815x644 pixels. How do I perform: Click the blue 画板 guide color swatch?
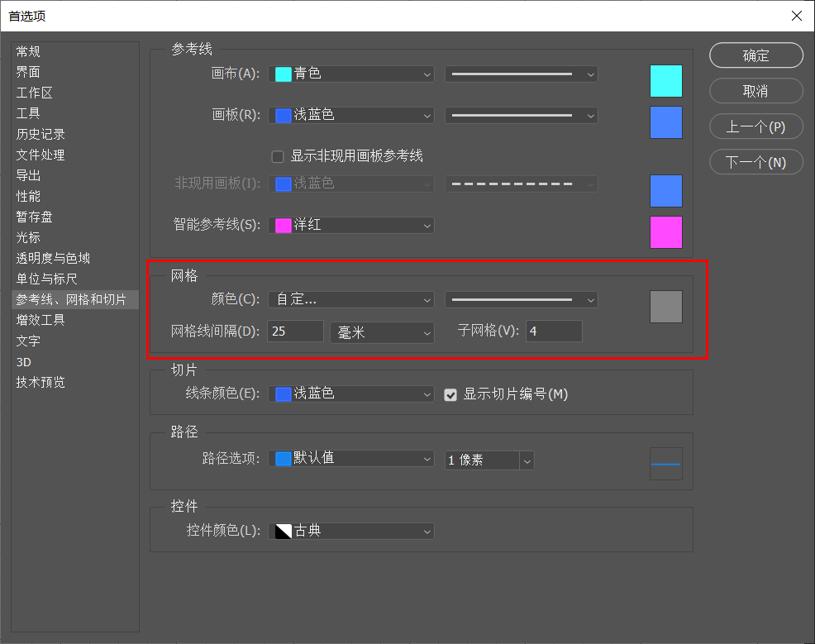(x=666, y=122)
